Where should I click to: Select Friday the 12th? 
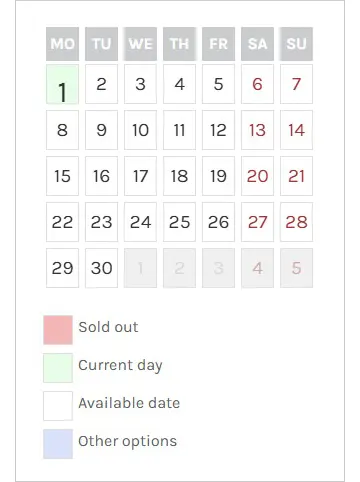(x=218, y=130)
